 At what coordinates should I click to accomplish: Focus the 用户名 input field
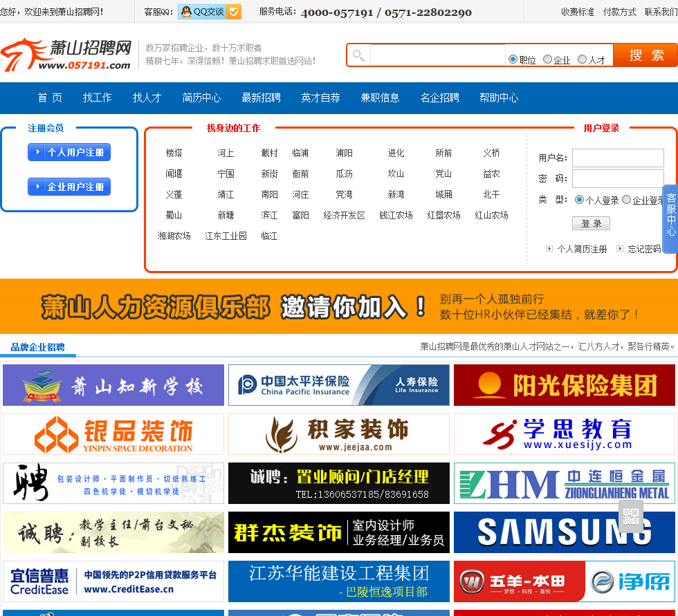[x=618, y=158]
